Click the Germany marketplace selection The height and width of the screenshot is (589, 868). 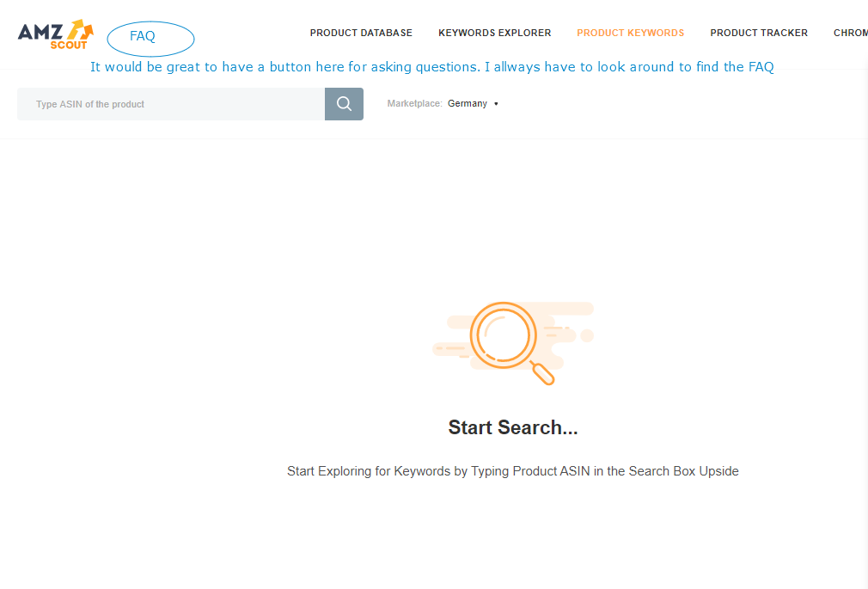(467, 103)
